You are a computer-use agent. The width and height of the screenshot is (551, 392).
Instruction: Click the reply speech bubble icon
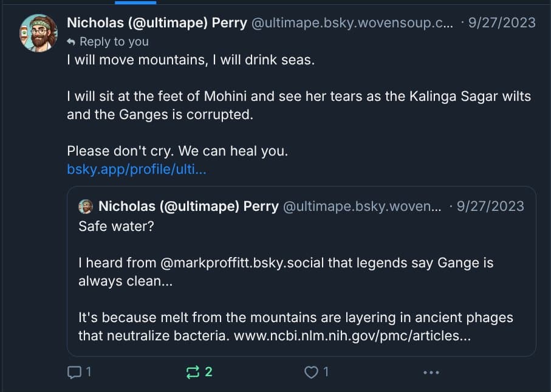pos(74,372)
